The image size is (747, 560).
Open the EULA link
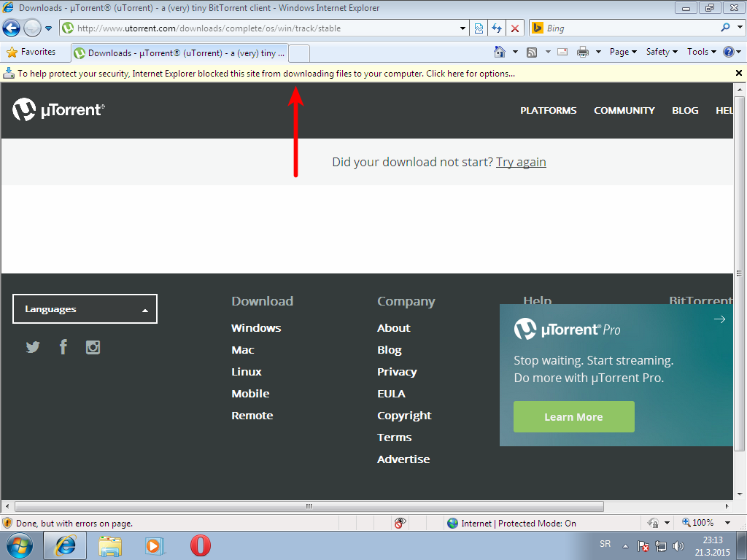tap(391, 394)
